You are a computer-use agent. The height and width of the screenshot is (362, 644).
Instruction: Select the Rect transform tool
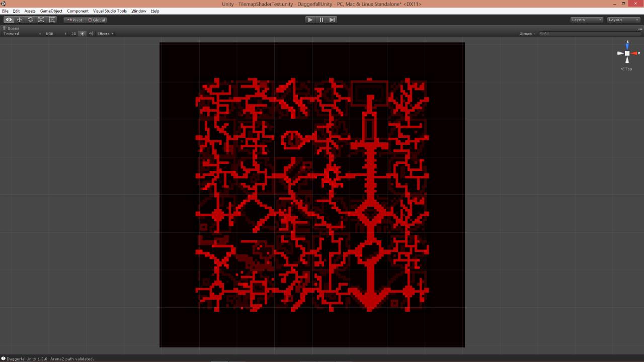[x=52, y=20]
